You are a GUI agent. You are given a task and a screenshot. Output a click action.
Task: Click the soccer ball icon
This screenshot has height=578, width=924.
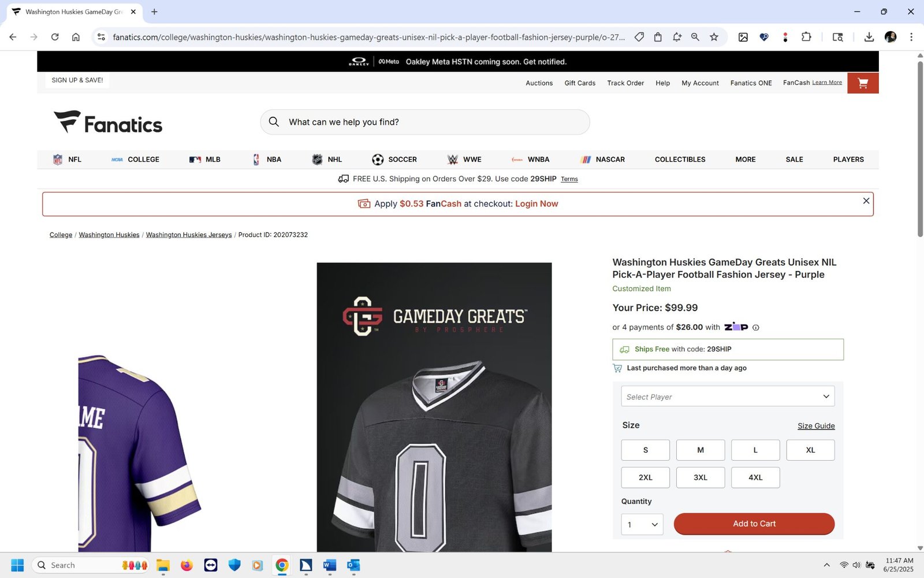coord(378,160)
